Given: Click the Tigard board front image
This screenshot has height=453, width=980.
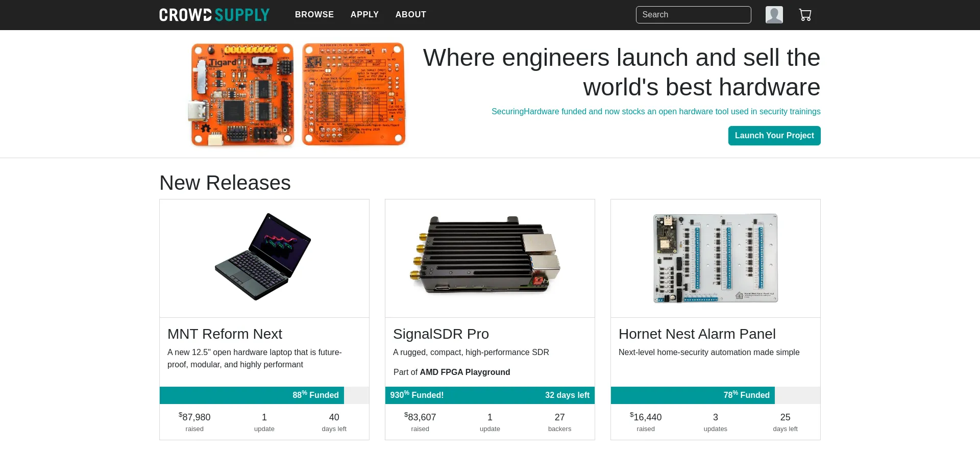Looking at the screenshot, I should coord(242,94).
